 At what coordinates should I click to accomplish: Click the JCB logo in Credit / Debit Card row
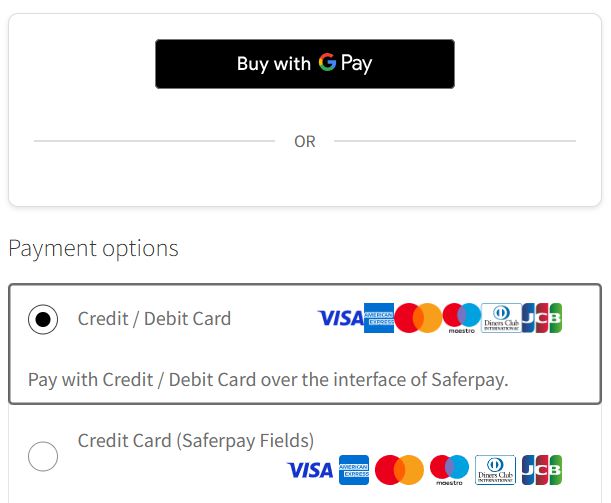tap(542, 318)
